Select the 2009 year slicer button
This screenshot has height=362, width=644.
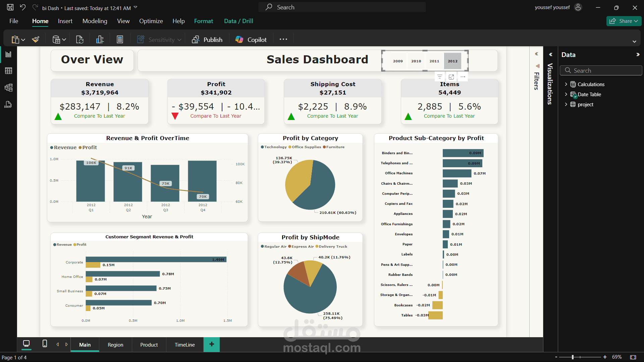pyautogui.click(x=398, y=61)
